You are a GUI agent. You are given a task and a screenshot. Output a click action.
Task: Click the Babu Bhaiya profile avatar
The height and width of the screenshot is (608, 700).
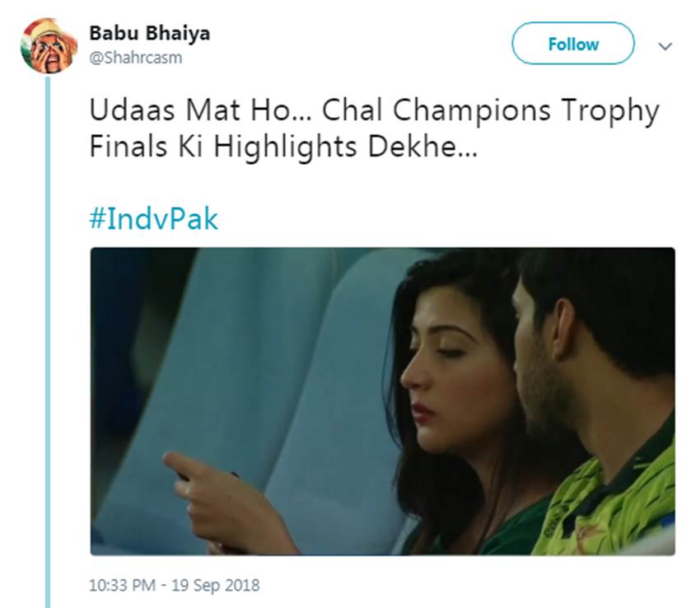49,45
